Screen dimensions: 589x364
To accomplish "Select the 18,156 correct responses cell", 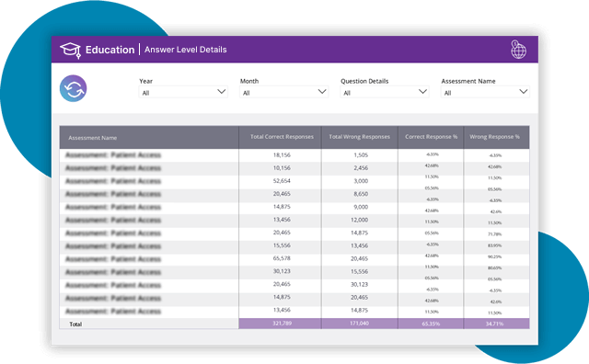I will pos(282,155).
